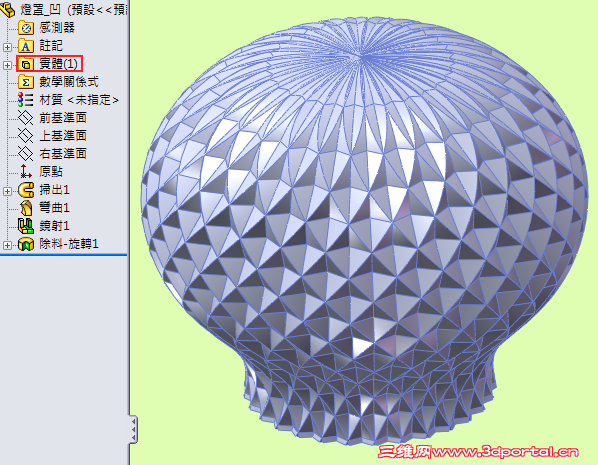Expand the 除料-旋轉1 feature node
This screenshot has height=465, width=598.
(7, 245)
